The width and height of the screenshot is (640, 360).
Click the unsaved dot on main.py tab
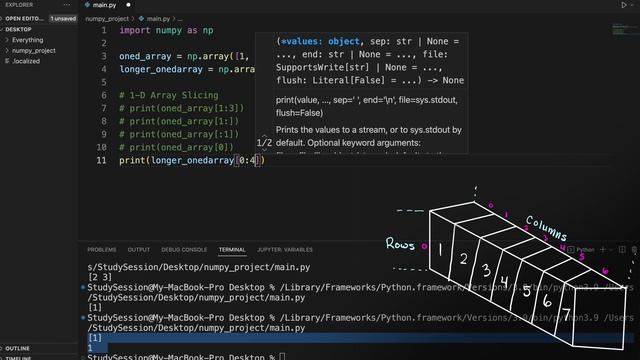(x=128, y=5)
